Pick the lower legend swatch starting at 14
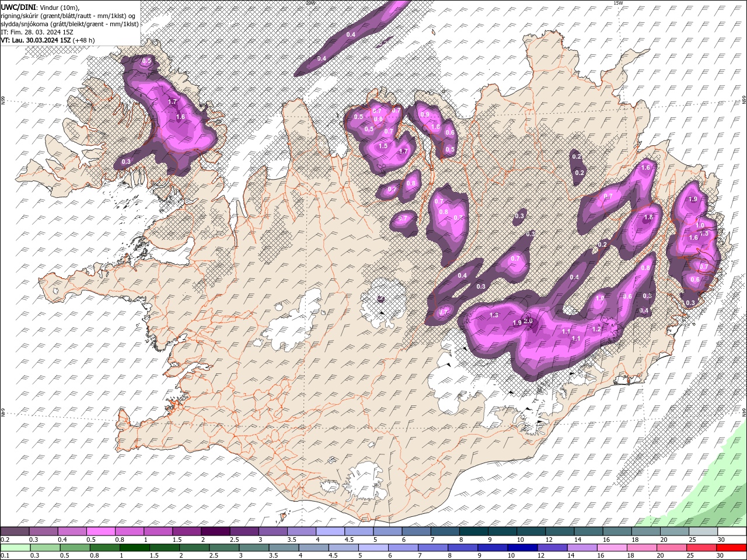The width and height of the screenshot is (747, 560). [x=582, y=547]
